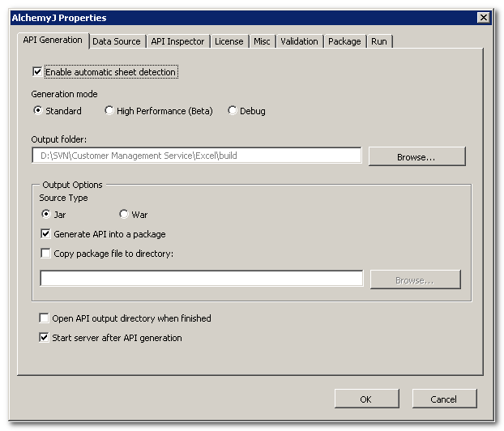The height and width of the screenshot is (431, 504).
Task: Click the Source Type label
Action: pyautogui.click(x=63, y=198)
